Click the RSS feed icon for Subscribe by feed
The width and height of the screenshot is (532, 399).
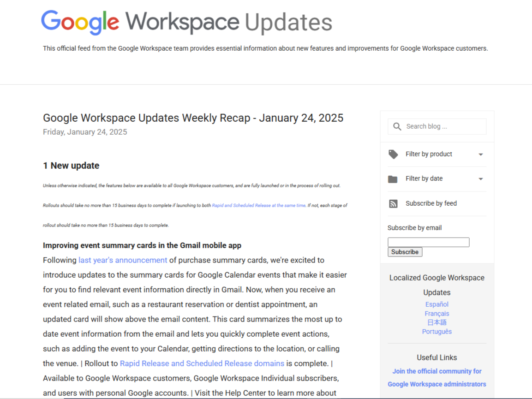(x=393, y=203)
